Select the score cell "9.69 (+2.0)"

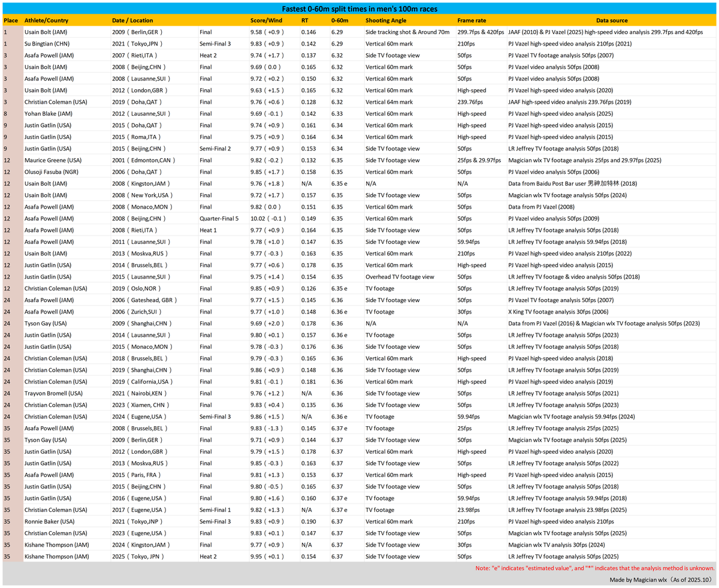(267, 323)
